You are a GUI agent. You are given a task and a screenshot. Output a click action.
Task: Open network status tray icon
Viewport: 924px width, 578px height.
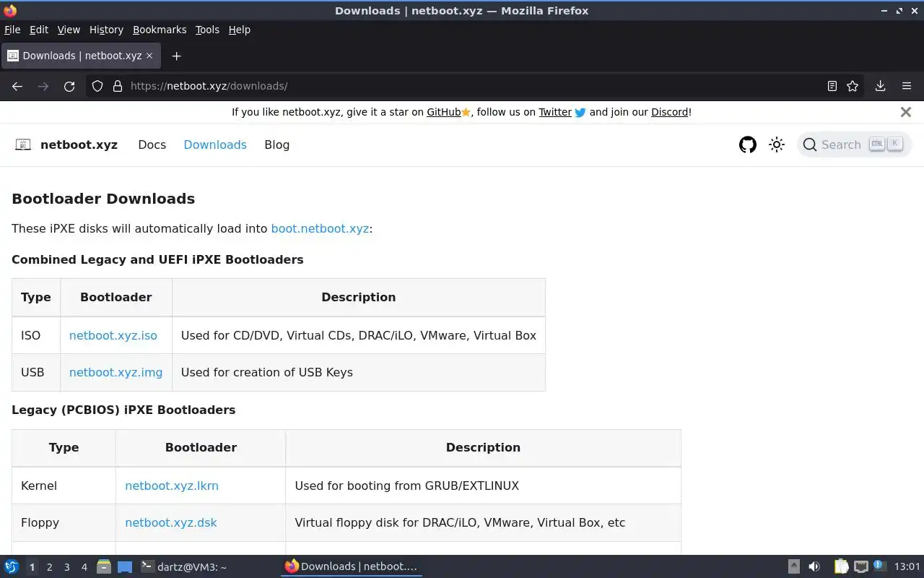pyautogui.click(x=860, y=567)
